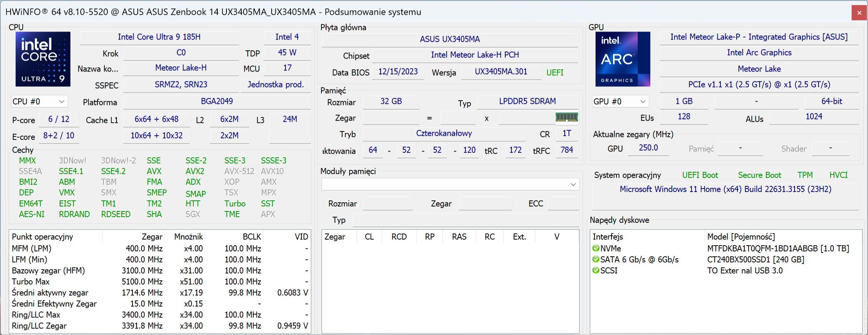Click the E-core count 8+2 / 10

point(59,136)
